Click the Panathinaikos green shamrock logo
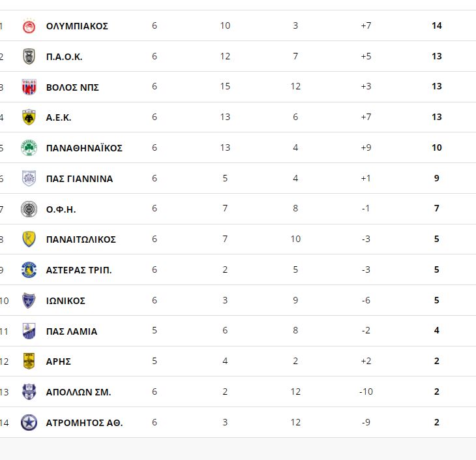 pos(29,148)
